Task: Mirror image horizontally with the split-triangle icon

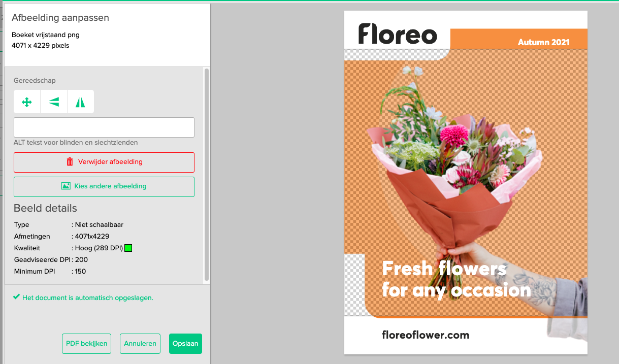Action: [x=80, y=102]
